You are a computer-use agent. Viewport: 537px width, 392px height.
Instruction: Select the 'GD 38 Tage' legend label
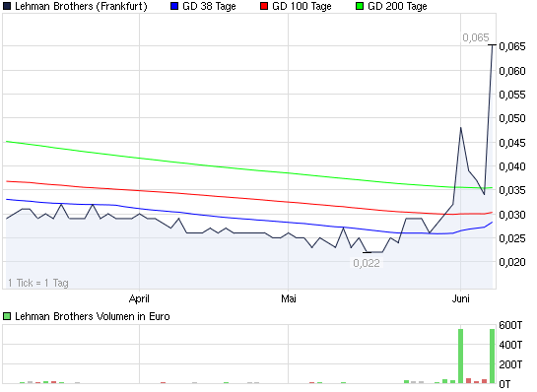tap(209, 7)
